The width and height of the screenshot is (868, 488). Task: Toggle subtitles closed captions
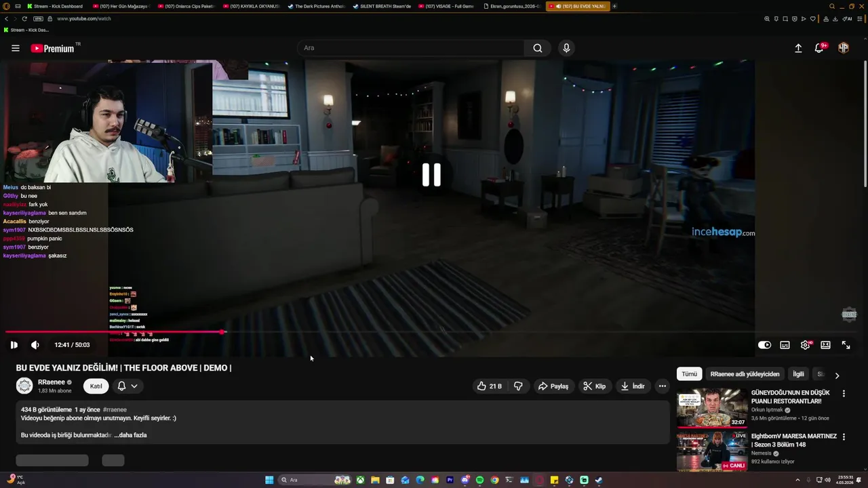click(x=785, y=345)
